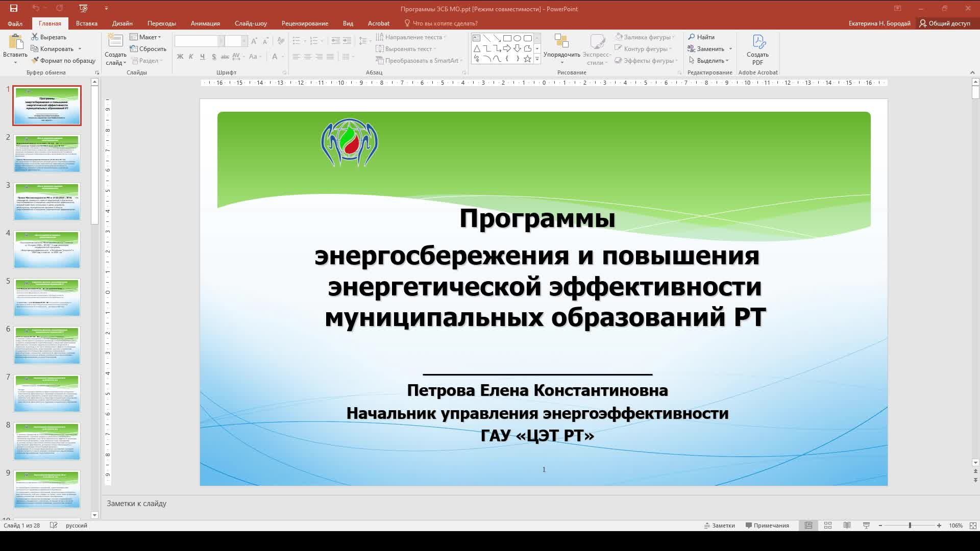
Task: Open Reading view from the status bar
Action: (847, 525)
